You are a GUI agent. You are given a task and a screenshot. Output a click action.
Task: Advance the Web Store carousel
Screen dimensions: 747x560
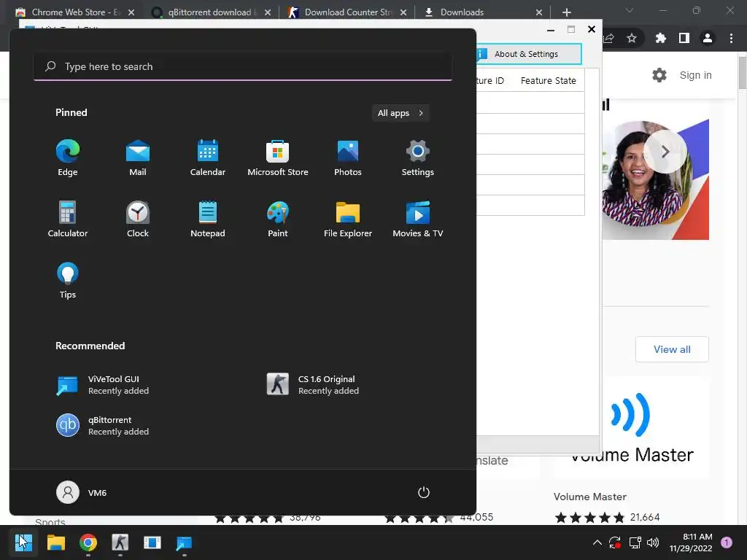click(665, 152)
